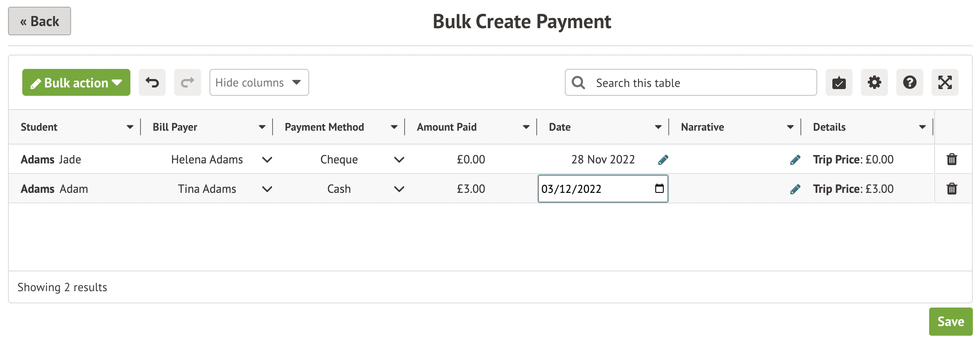This screenshot has width=980, height=342.
Task: Open the Hide columns dropdown
Action: point(259,82)
